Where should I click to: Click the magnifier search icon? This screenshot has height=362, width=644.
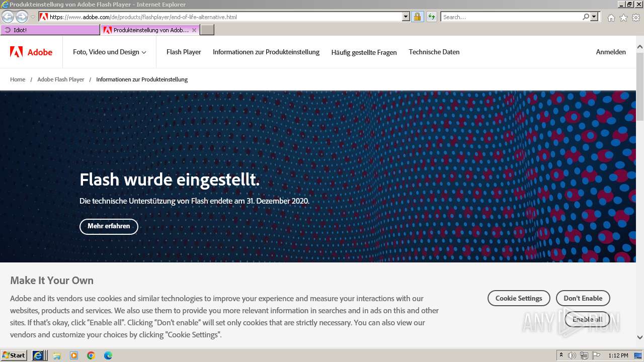pos(586,17)
